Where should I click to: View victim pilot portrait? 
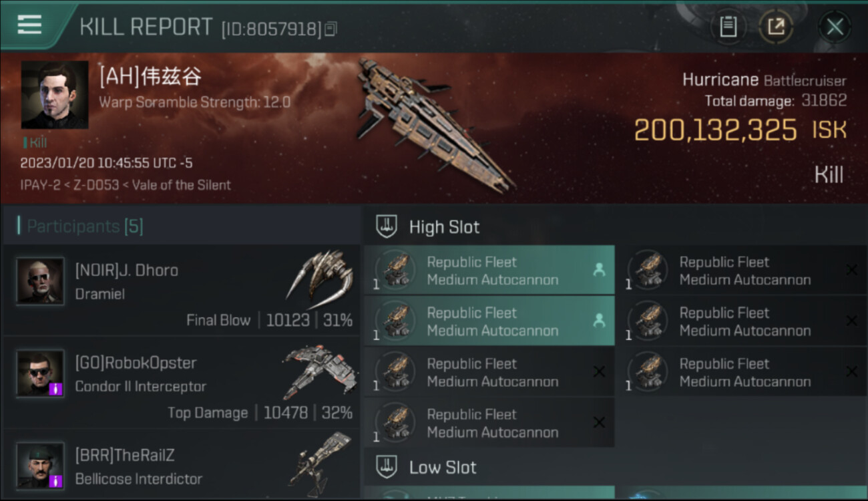(x=54, y=95)
